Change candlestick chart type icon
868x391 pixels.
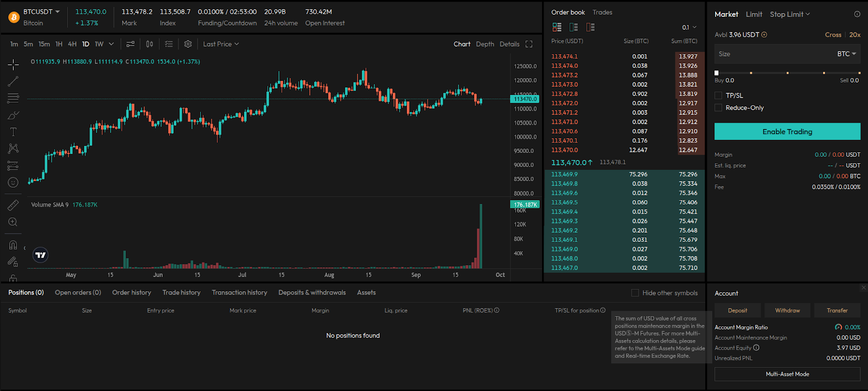pyautogui.click(x=150, y=44)
